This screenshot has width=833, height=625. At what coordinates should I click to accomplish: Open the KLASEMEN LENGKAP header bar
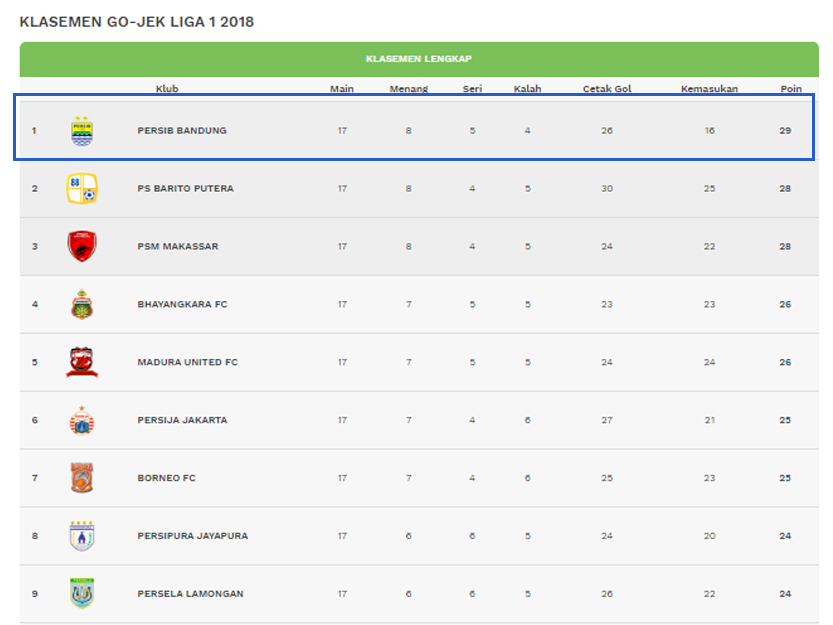[x=417, y=59]
